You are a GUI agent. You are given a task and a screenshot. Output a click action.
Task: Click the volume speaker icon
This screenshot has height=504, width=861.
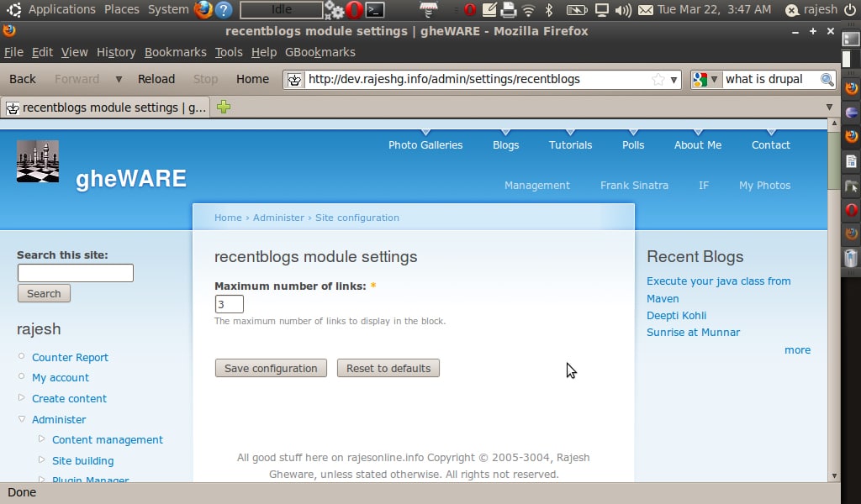click(623, 9)
